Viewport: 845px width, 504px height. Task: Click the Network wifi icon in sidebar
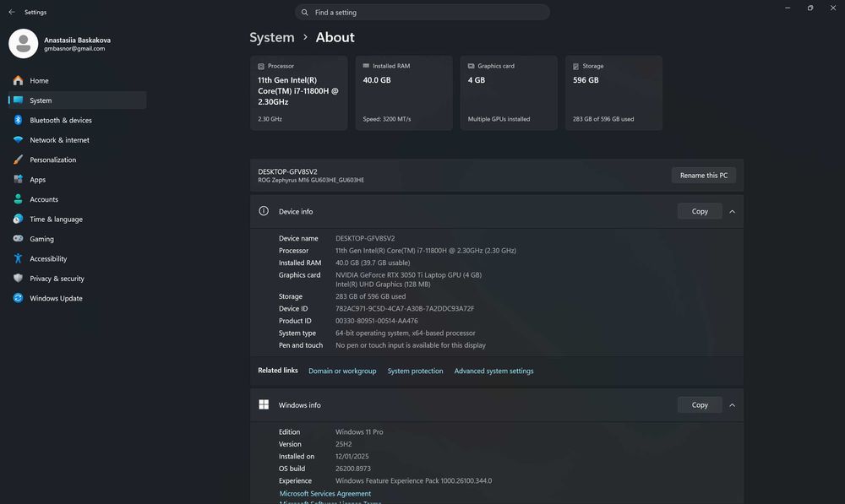19,140
